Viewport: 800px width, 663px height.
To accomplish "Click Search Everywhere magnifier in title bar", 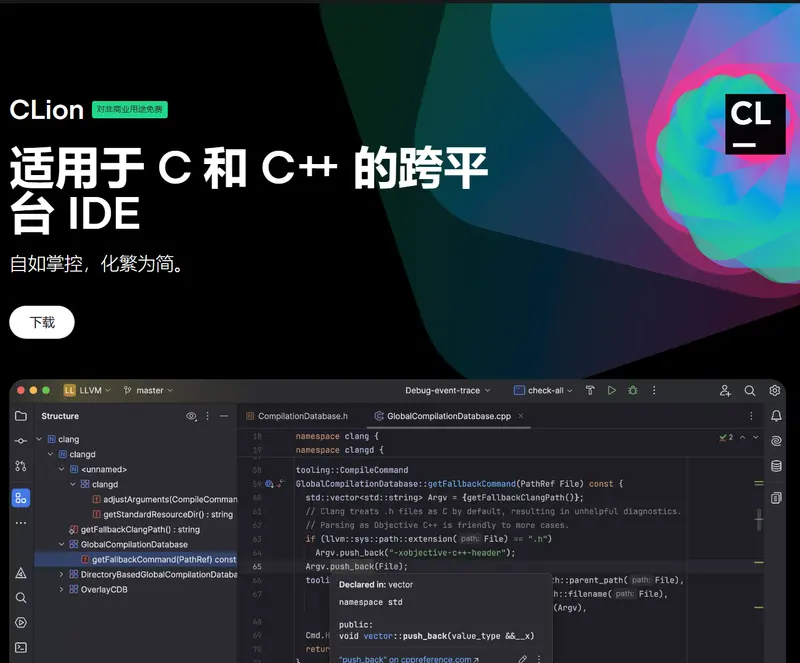I will 749,390.
